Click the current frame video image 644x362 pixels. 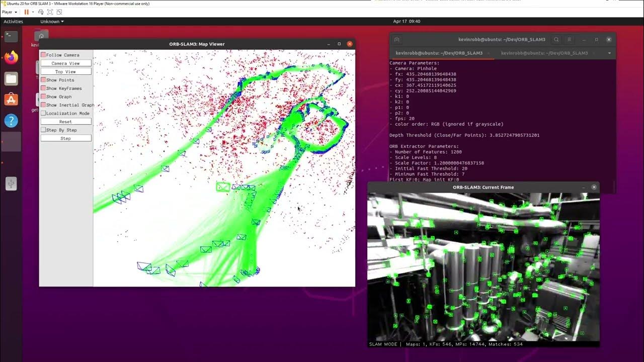click(484, 267)
